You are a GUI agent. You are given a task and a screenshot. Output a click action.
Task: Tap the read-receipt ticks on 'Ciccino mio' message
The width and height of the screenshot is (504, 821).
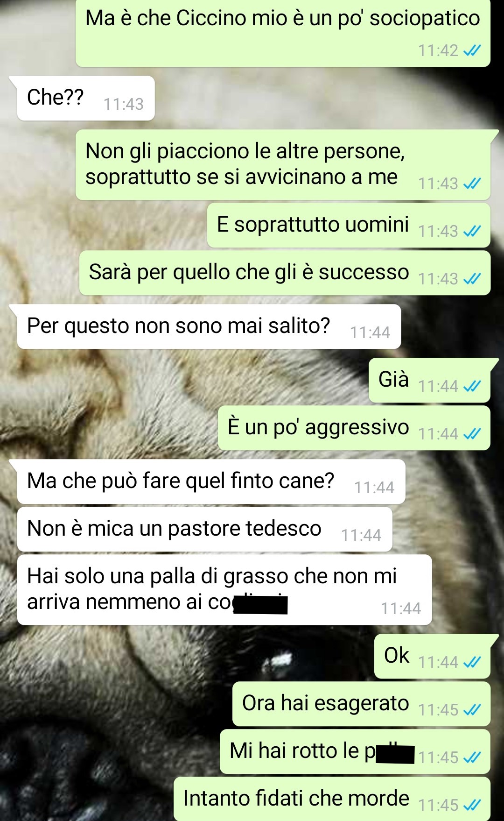coord(472,50)
